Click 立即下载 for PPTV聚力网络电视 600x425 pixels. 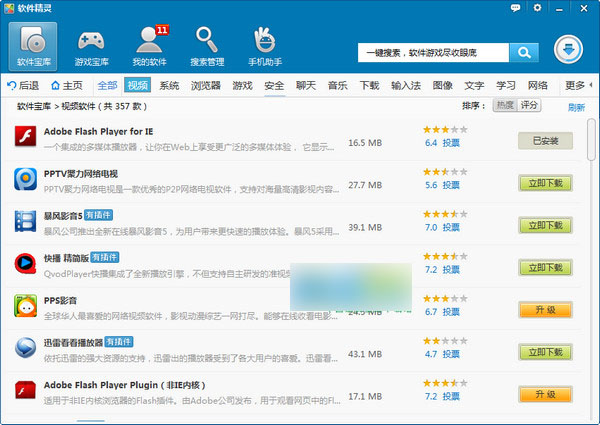[x=545, y=183]
